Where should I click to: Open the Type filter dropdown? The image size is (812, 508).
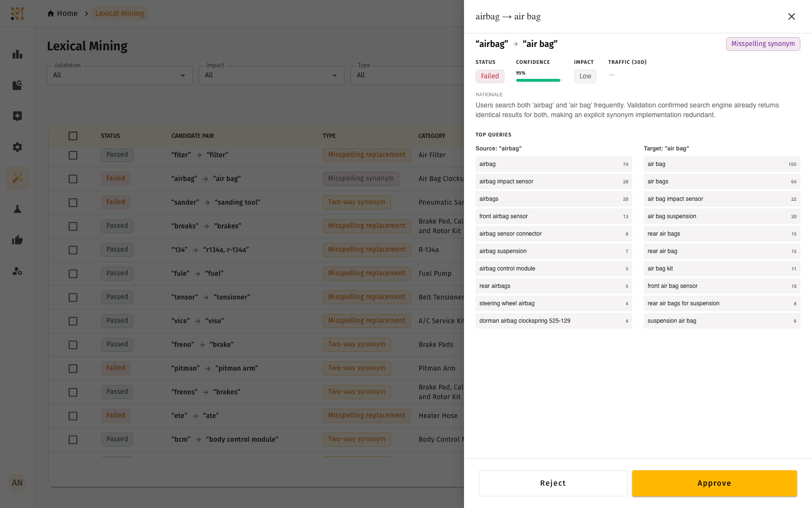(x=407, y=75)
